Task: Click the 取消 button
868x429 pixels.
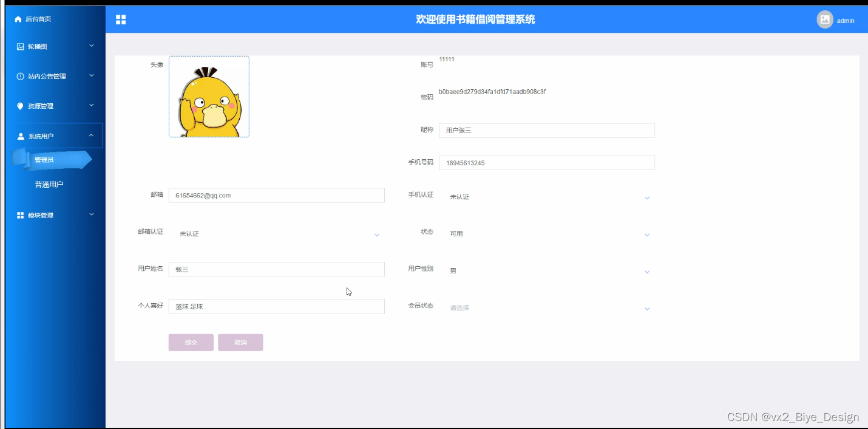Action: tap(240, 343)
